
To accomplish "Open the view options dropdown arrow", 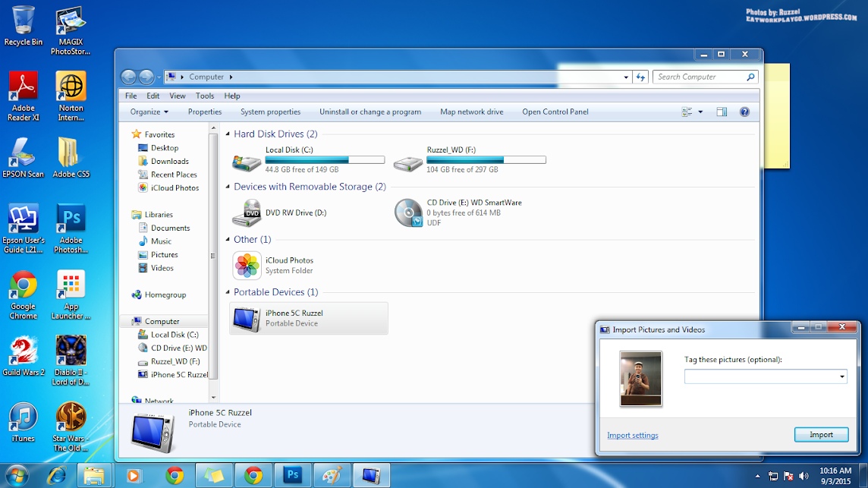I will [x=700, y=112].
